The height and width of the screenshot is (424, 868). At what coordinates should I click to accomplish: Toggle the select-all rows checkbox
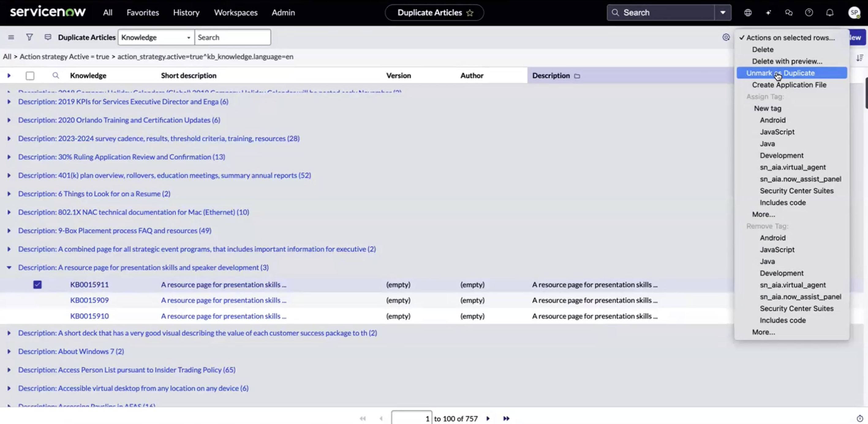(30, 75)
